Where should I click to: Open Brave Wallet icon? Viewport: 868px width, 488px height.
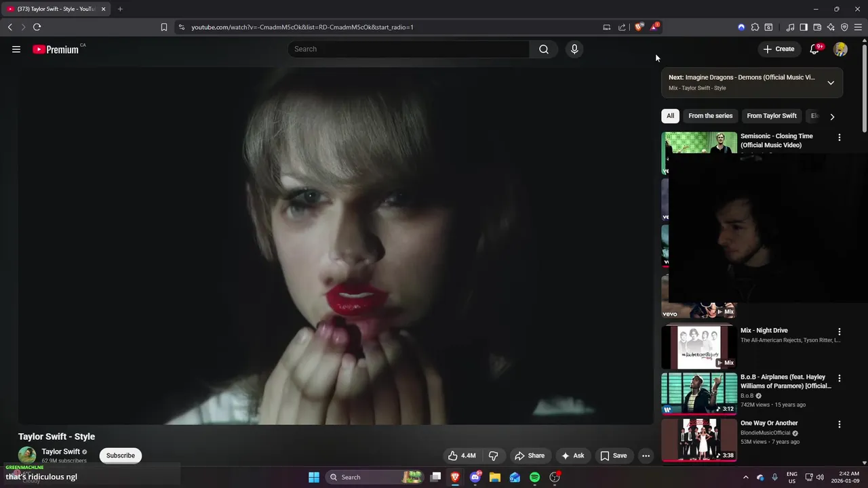(x=817, y=27)
